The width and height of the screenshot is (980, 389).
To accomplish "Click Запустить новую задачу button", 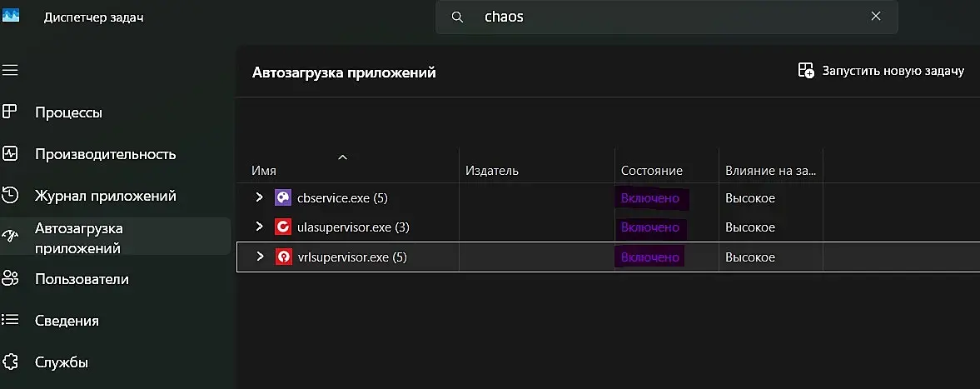I will click(x=881, y=71).
